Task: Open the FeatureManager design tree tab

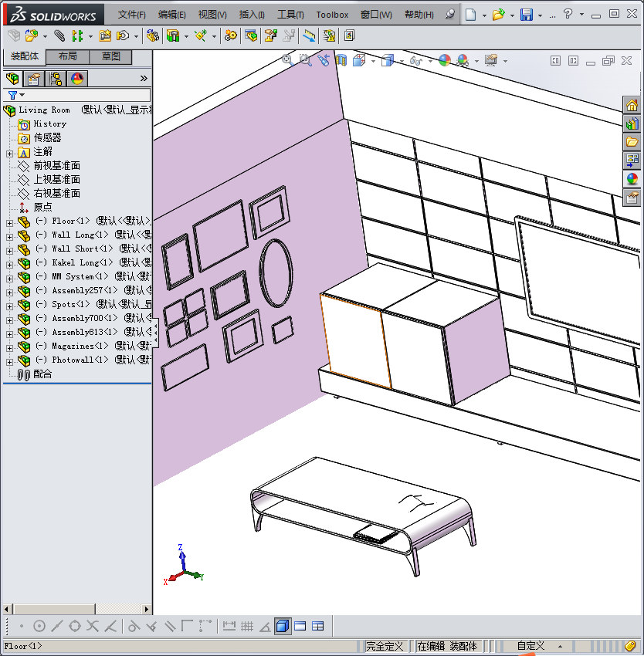Action: 13,78
